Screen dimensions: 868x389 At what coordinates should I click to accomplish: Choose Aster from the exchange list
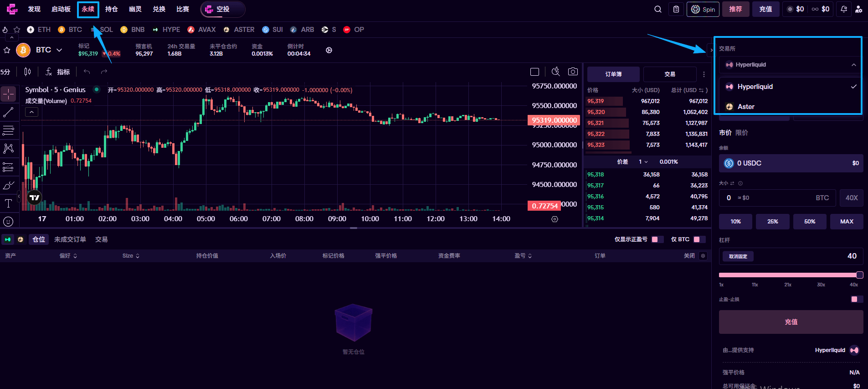(x=791, y=107)
